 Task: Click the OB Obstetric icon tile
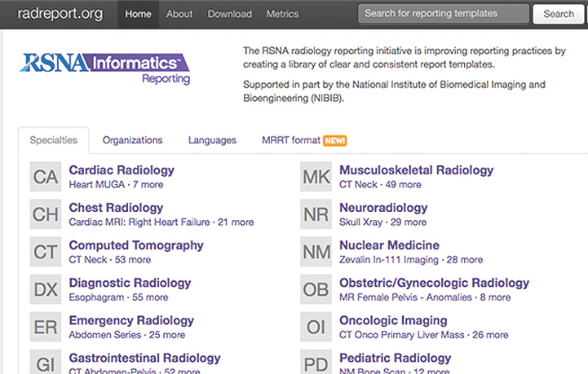coord(316,289)
